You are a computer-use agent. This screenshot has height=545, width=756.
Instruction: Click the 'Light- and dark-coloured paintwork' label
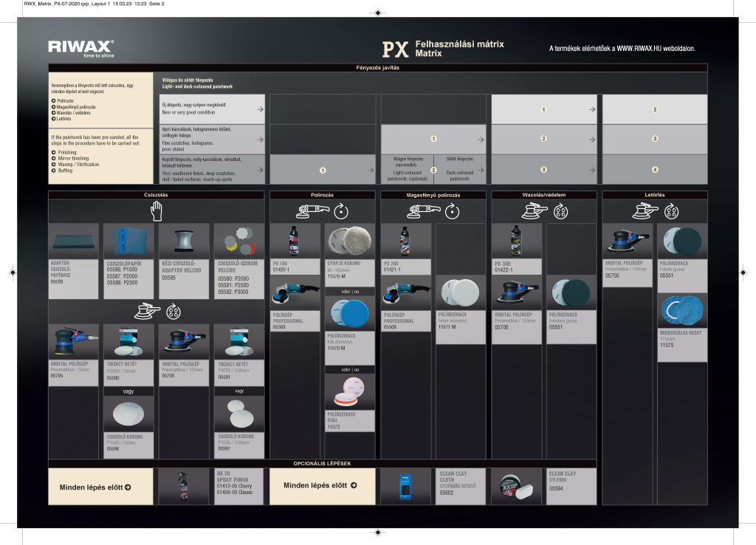coord(197,86)
